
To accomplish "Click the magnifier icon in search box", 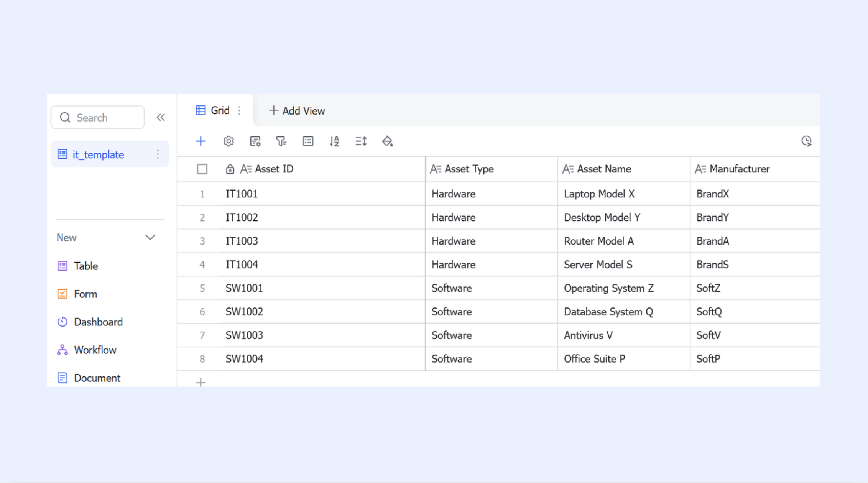I will pos(65,117).
